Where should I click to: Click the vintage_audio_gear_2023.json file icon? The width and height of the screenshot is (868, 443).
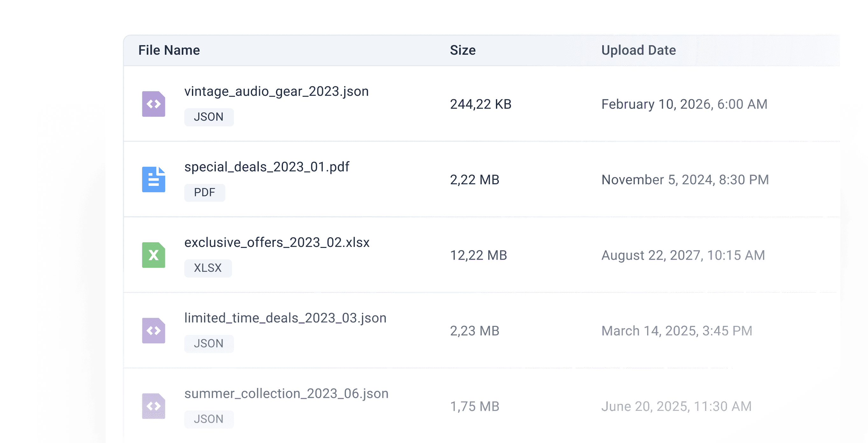pyautogui.click(x=153, y=104)
